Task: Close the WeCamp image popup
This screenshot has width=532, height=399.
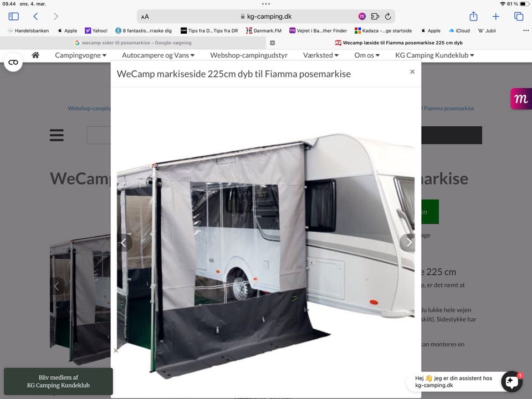Action: coord(412,72)
